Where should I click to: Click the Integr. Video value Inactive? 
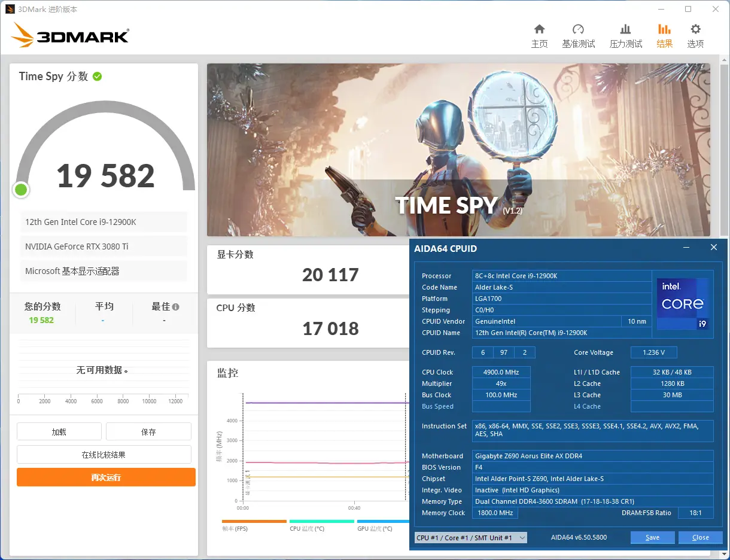click(x=593, y=490)
